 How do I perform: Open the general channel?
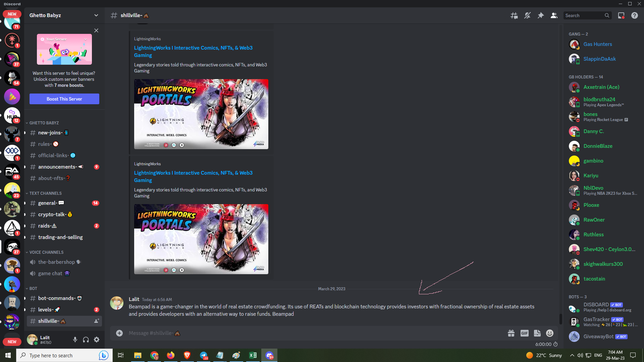click(x=64, y=203)
